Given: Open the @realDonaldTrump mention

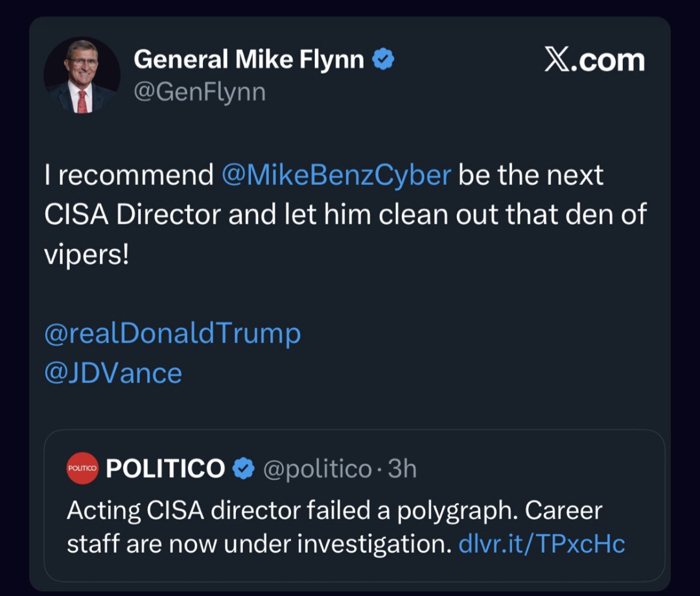Looking at the screenshot, I should coord(172,333).
